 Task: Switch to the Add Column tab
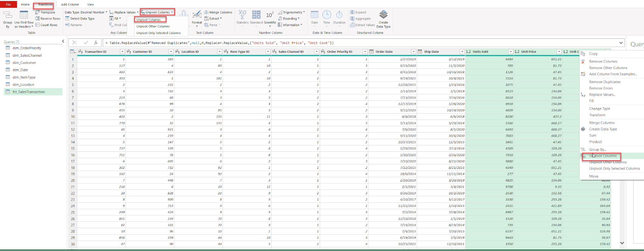tap(70, 5)
